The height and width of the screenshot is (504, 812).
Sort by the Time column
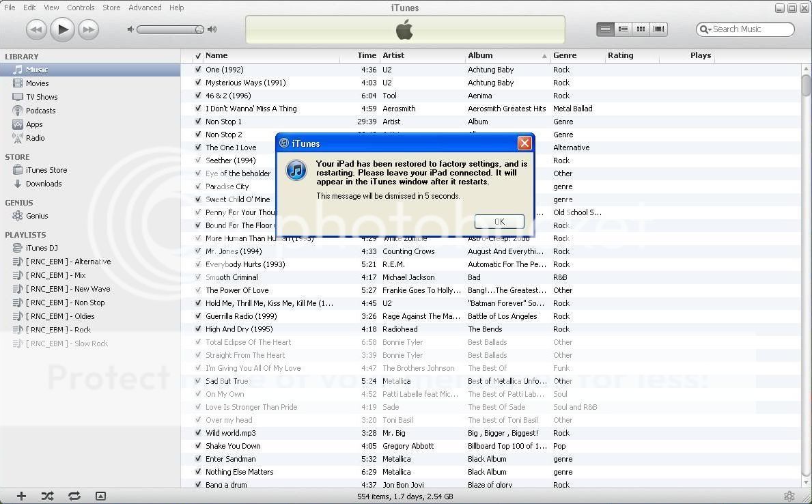tap(360, 55)
